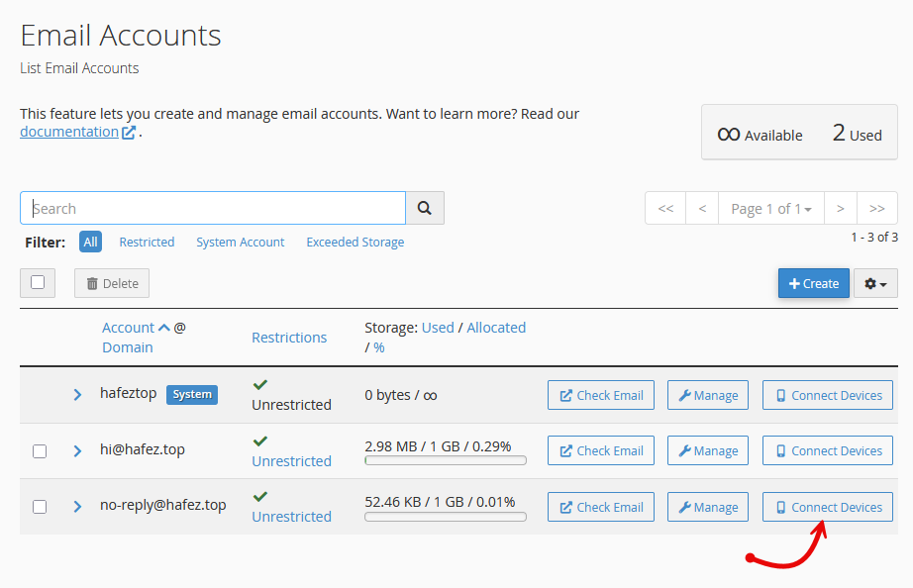The image size is (913, 588).
Task: Check the hi@hafez.top row checkbox
Action: 40,451
